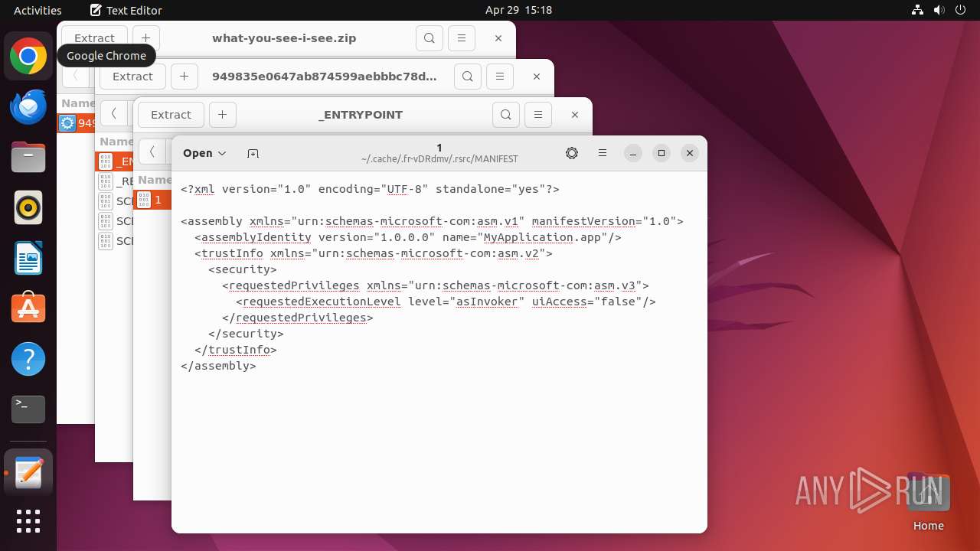Click the plus button in what-you-see-i-see.zip window
The height and width of the screenshot is (551, 980).
145,38
